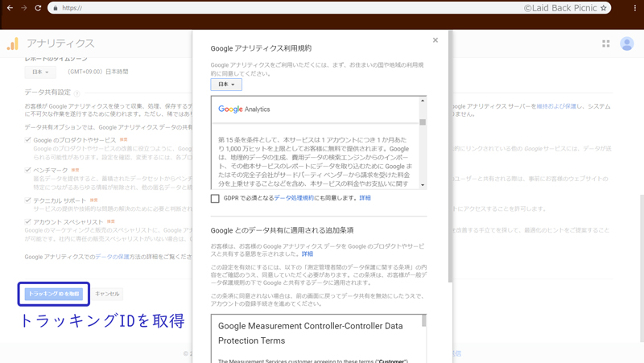Toggle the Technical Support (テクニカル サポート) checkbox
The image size is (644, 363).
(x=28, y=200)
